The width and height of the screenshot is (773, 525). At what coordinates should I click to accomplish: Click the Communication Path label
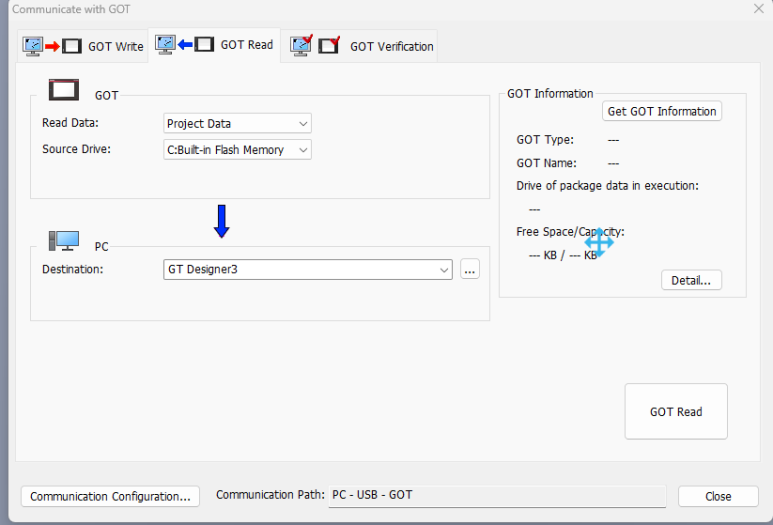[270, 495]
